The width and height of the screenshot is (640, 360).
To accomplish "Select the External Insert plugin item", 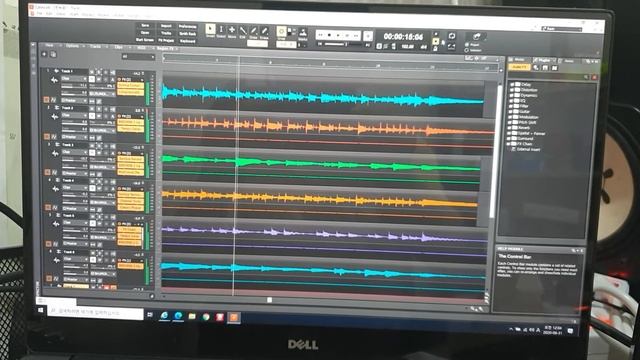I will (x=527, y=149).
